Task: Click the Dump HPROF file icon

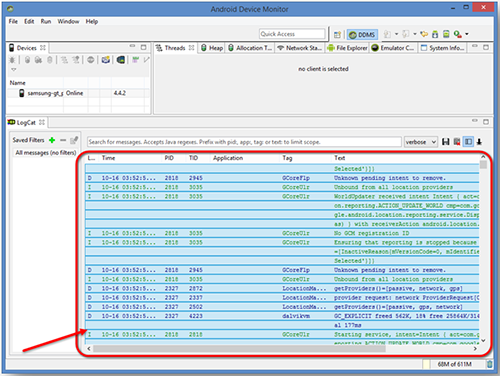Action: [38, 60]
